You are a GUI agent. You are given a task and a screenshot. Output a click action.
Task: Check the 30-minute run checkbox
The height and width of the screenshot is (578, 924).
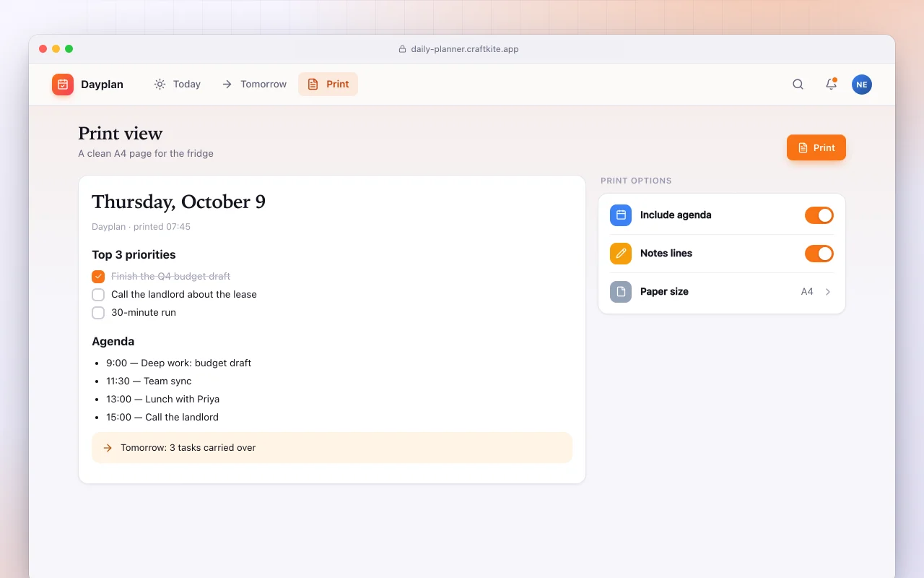[x=98, y=313]
